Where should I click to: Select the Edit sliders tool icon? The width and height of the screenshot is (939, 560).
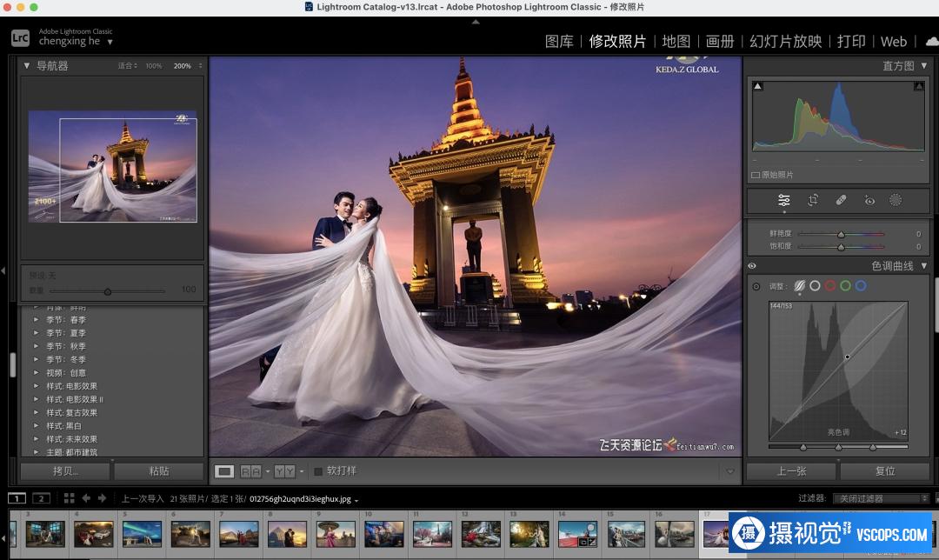click(783, 200)
